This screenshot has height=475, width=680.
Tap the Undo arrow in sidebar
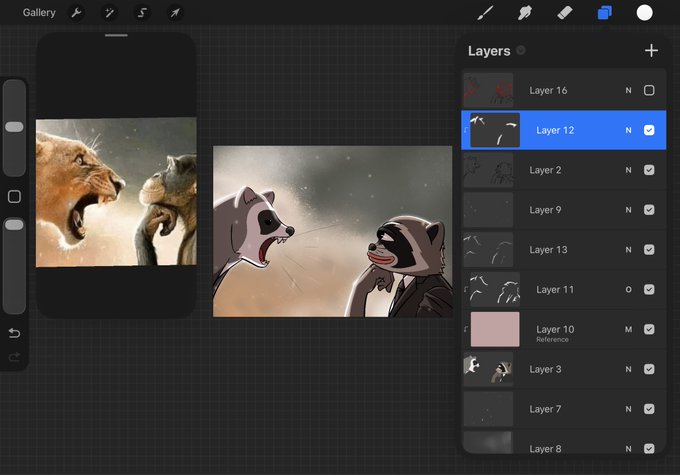[14, 333]
